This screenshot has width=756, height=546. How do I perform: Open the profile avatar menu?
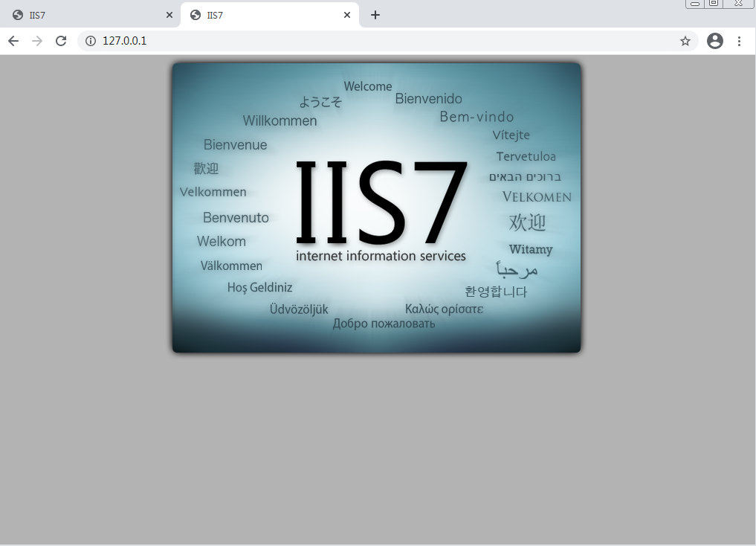[x=715, y=41]
